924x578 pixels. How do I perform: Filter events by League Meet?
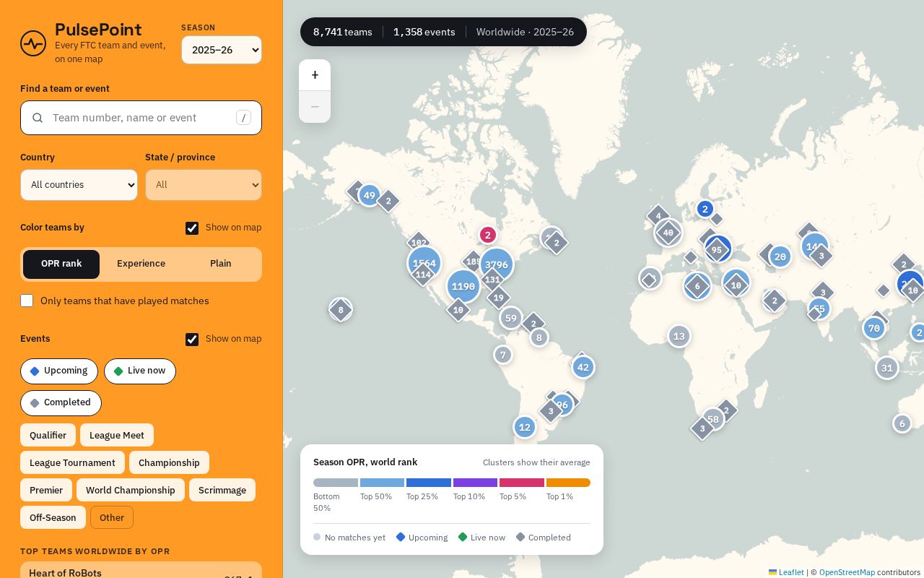(117, 436)
